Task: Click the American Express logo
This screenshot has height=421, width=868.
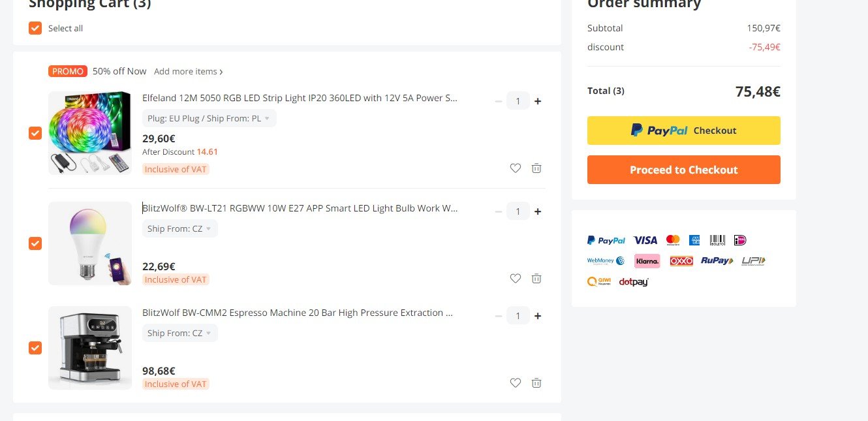Action: (694, 240)
